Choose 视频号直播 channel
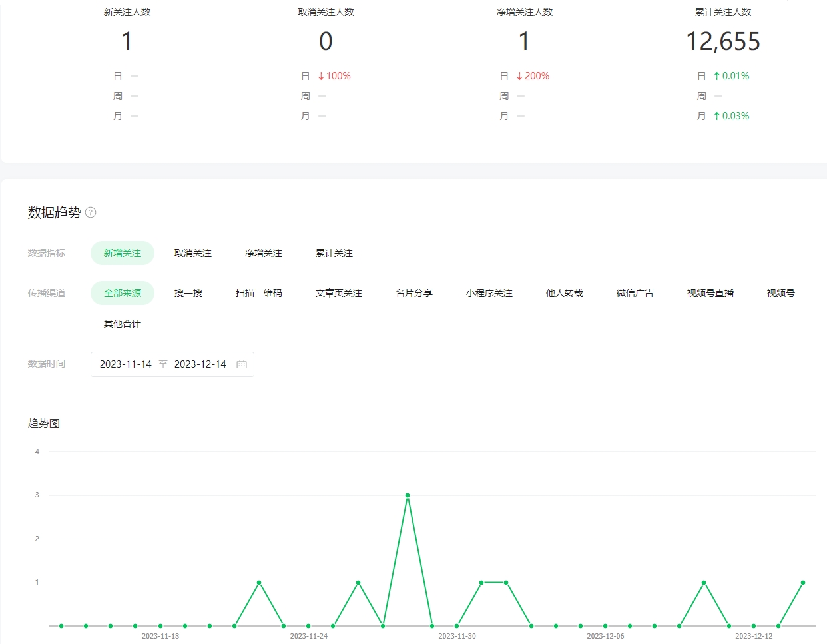 pos(710,293)
